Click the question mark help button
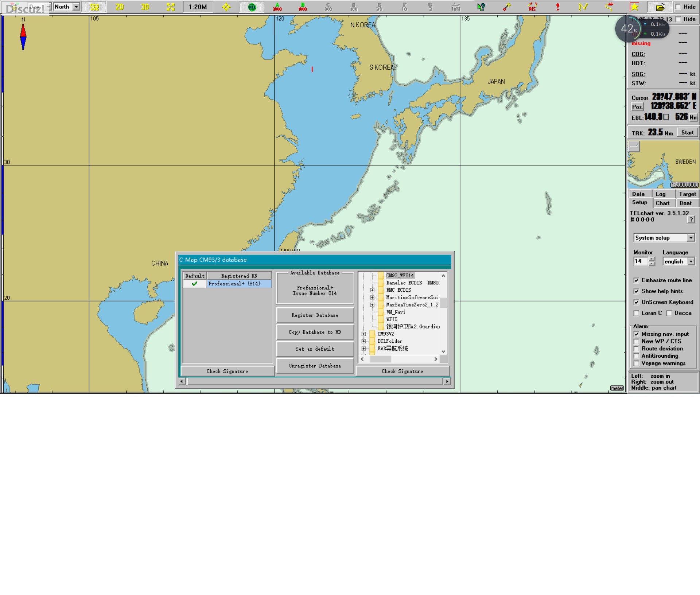 click(691, 219)
